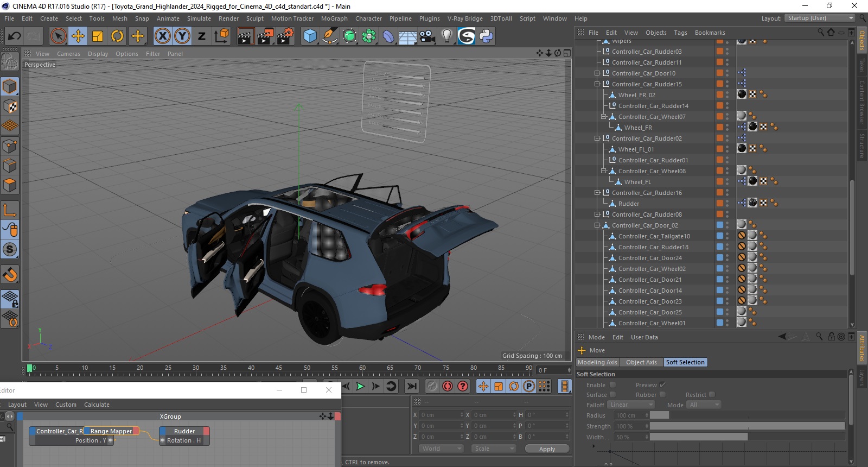Switch to Points mode in left sidebar

coord(10,146)
